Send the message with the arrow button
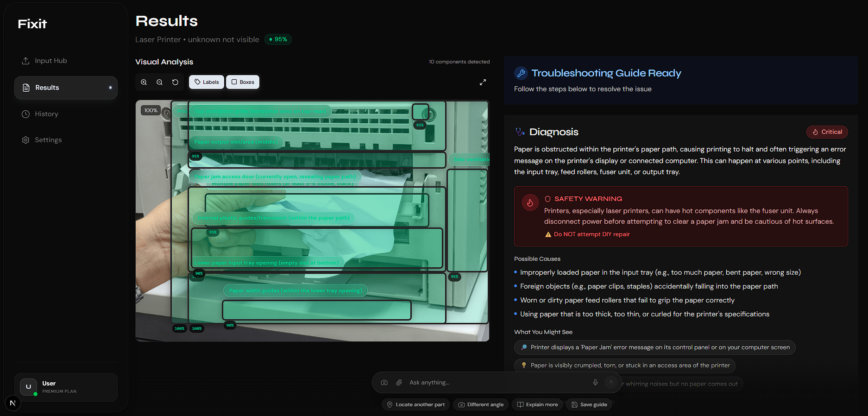 [611, 383]
